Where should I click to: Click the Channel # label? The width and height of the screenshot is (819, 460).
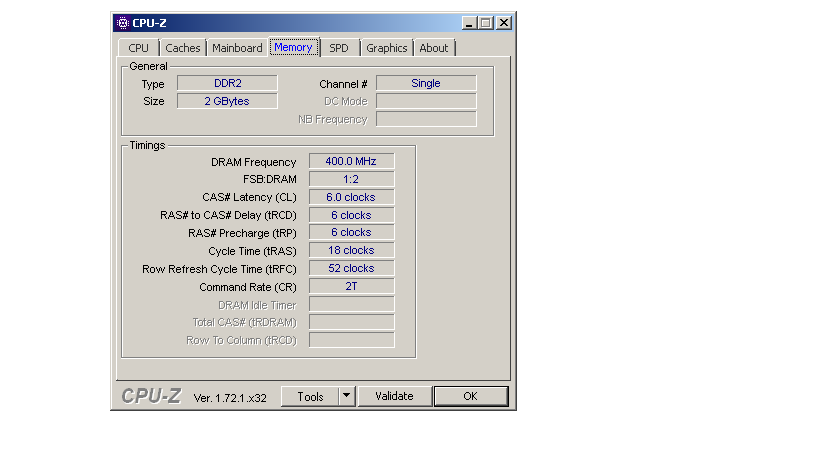[x=343, y=84]
